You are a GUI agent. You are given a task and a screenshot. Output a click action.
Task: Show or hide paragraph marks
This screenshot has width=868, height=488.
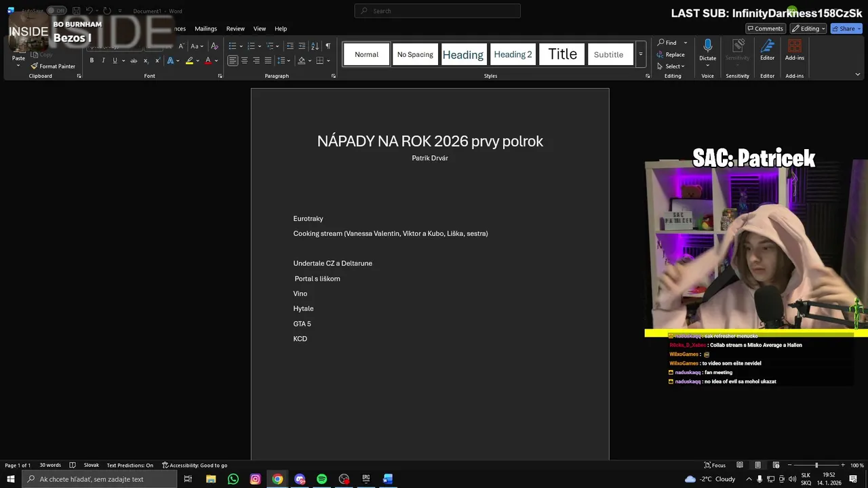click(x=328, y=46)
